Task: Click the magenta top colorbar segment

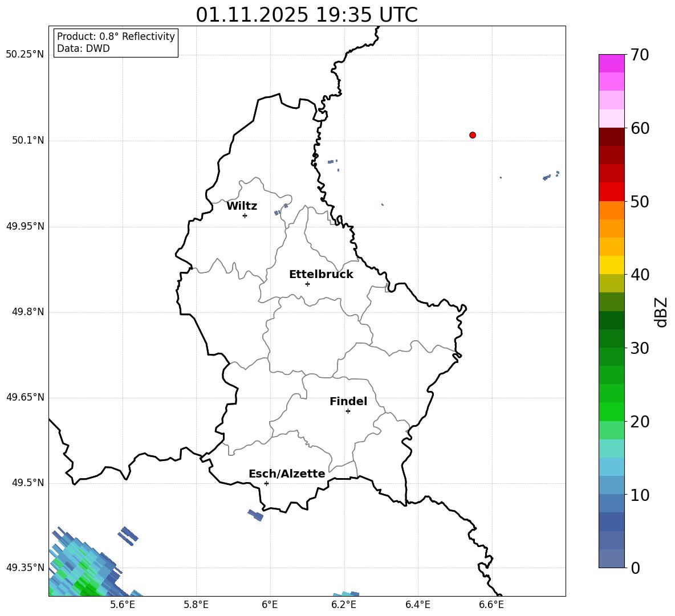Action: tap(611, 63)
